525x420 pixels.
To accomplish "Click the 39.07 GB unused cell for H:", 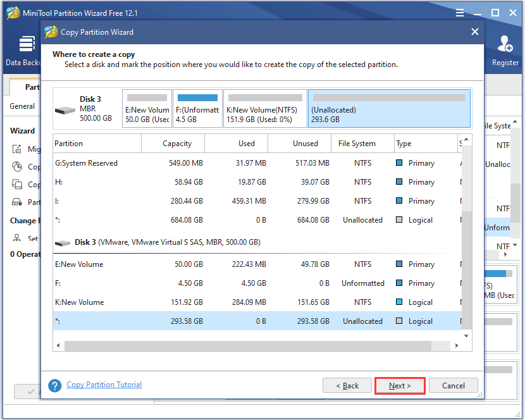I will tap(315, 182).
